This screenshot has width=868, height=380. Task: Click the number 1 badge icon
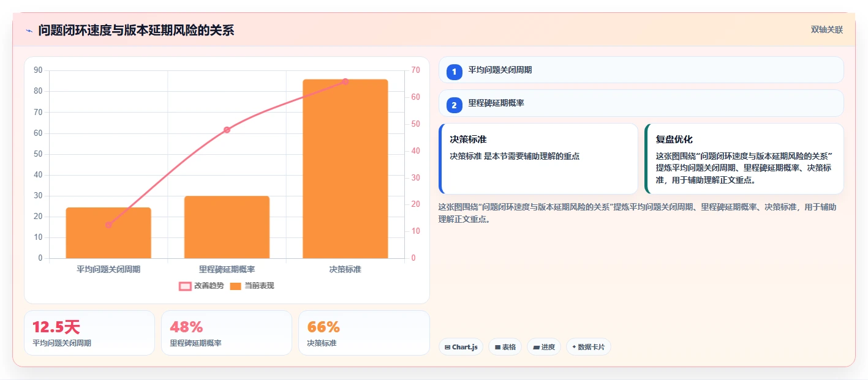pyautogui.click(x=455, y=72)
